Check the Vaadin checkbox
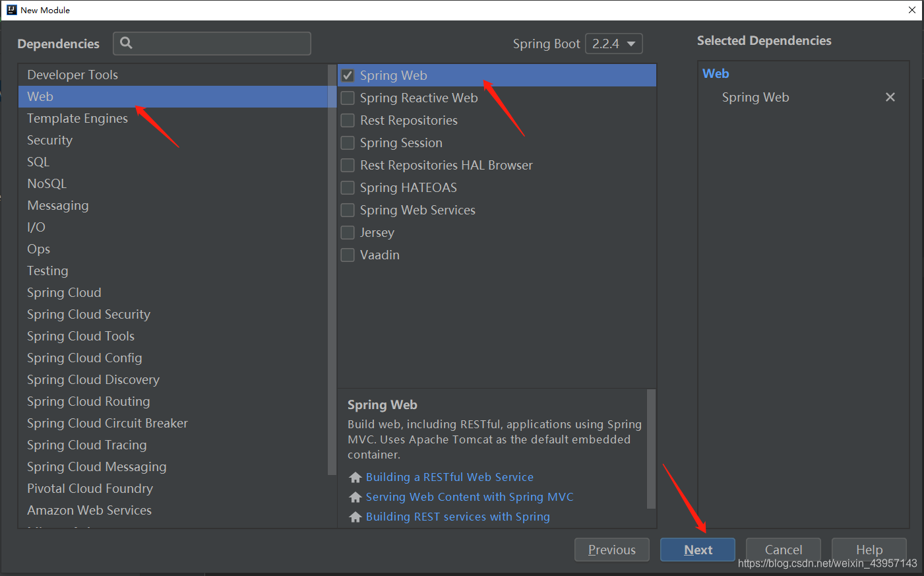This screenshot has height=576, width=924. click(x=348, y=255)
